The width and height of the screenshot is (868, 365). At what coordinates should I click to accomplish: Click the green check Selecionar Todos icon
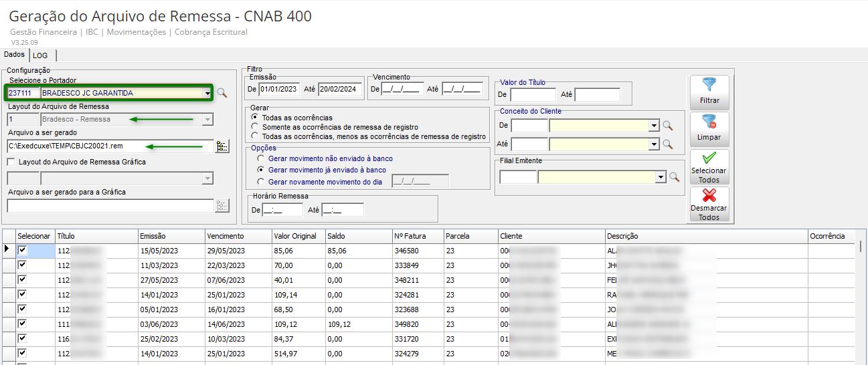click(709, 158)
